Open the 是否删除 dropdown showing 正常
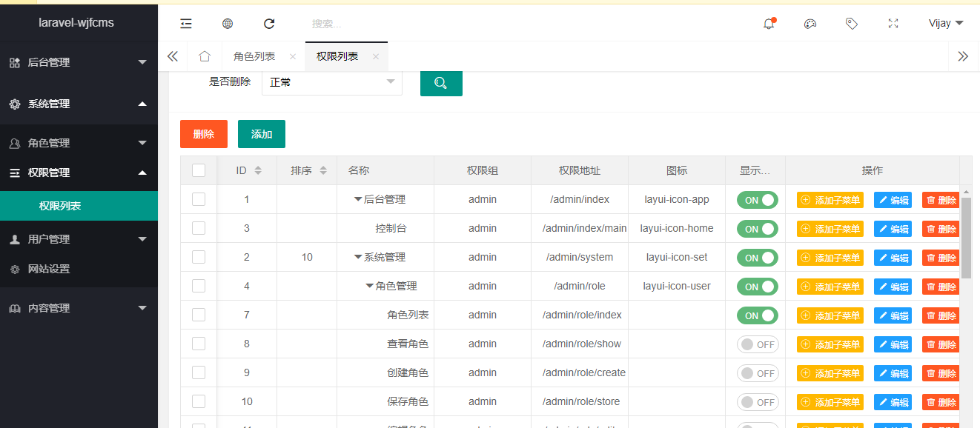This screenshot has width=980, height=428. (331, 82)
